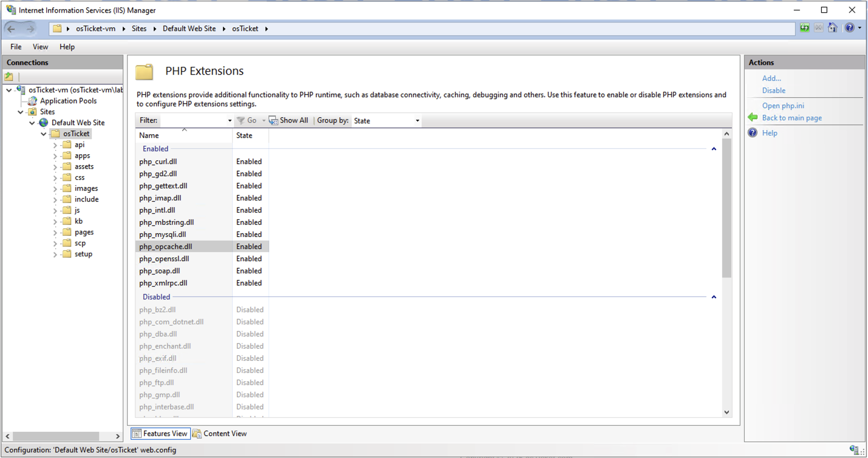Select the images folder in tree

coord(86,188)
